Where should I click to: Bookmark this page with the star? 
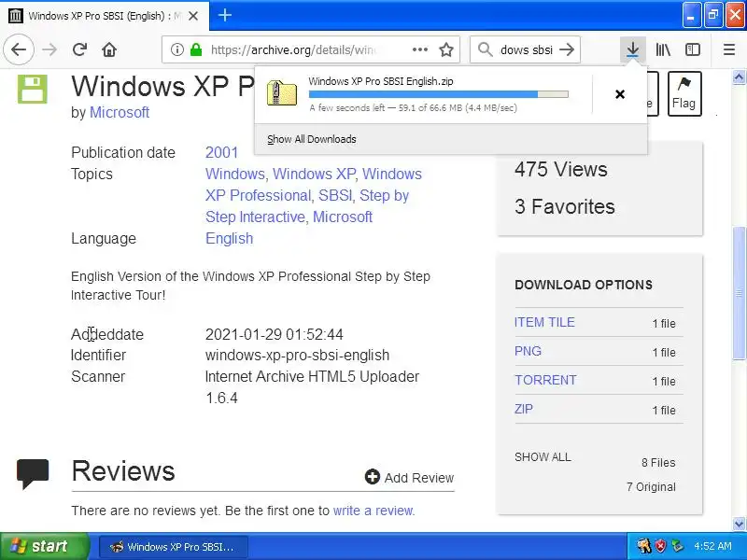pyautogui.click(x=446, y=49)
